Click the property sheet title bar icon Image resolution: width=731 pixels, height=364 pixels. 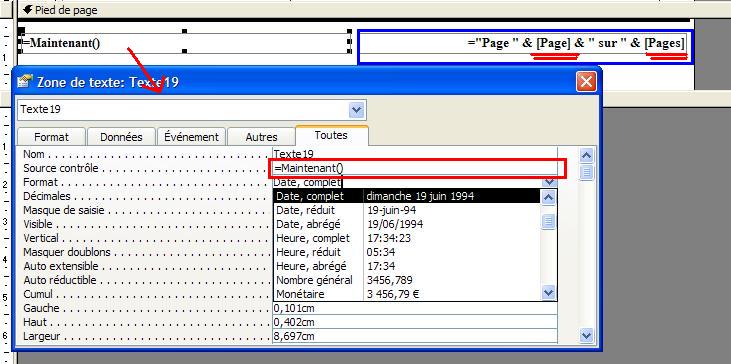click(25, 82)
